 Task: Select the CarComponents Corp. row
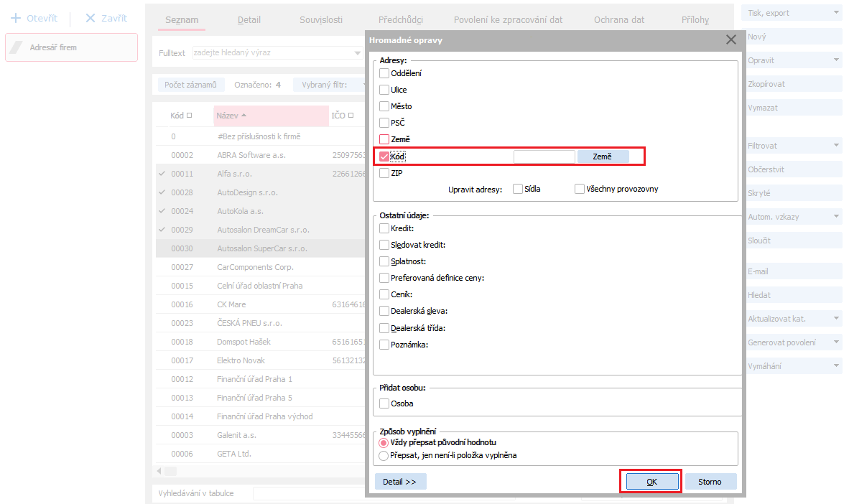click(x=261, y=267)
